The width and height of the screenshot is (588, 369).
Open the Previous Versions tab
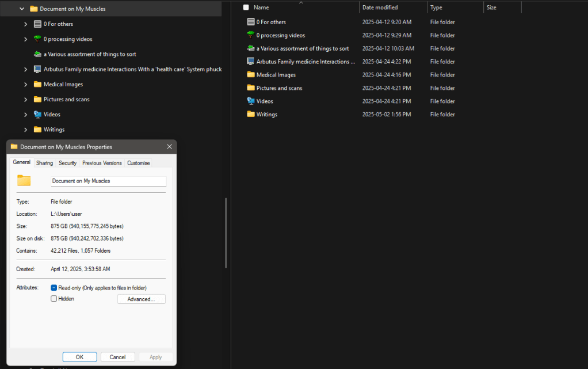point(102,163)
